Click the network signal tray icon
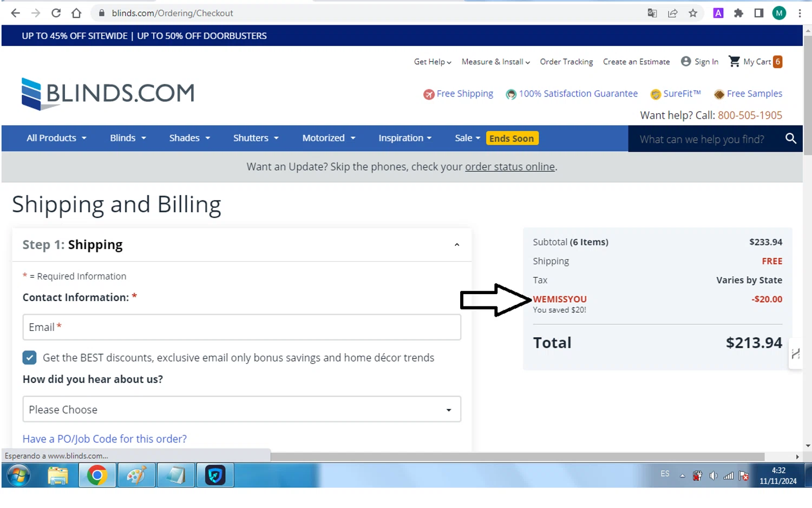Viewport: 812px width, 508px height. (x=729, y=476)
